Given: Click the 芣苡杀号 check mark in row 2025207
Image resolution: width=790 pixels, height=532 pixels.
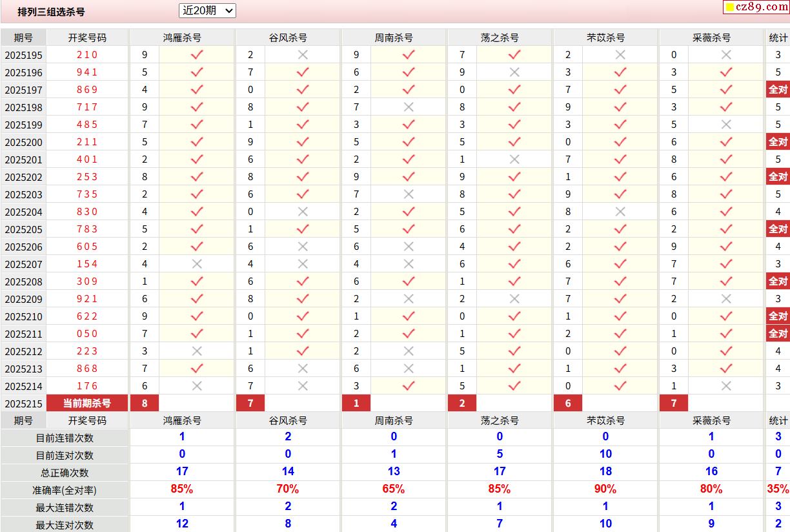Looking at the screenshot, I should 620,264.
